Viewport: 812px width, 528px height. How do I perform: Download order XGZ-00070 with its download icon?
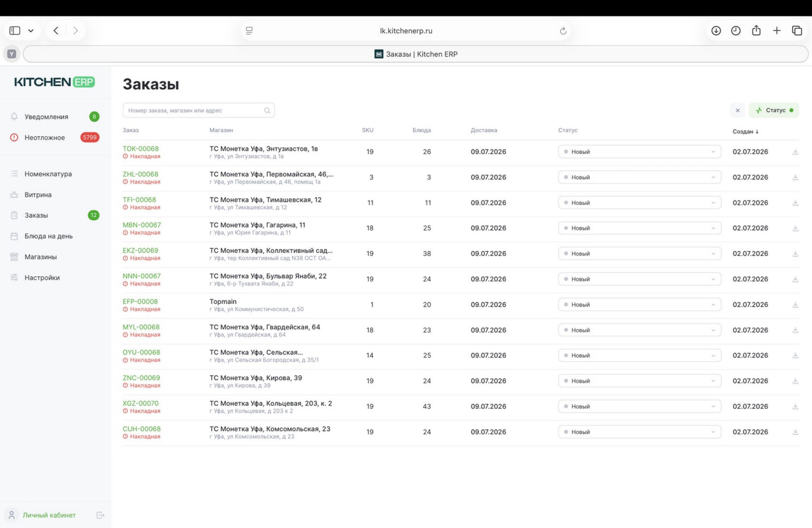795,407
